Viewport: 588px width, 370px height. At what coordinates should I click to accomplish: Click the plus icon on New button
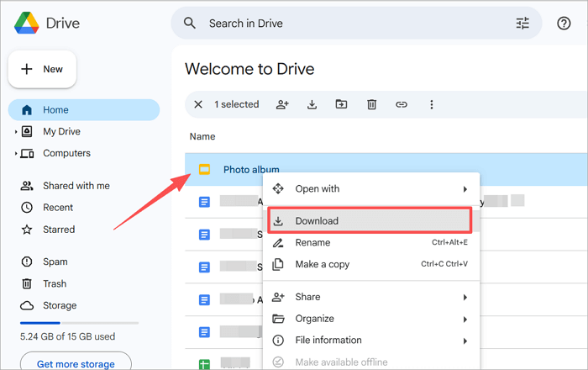(x=27, y=70)
